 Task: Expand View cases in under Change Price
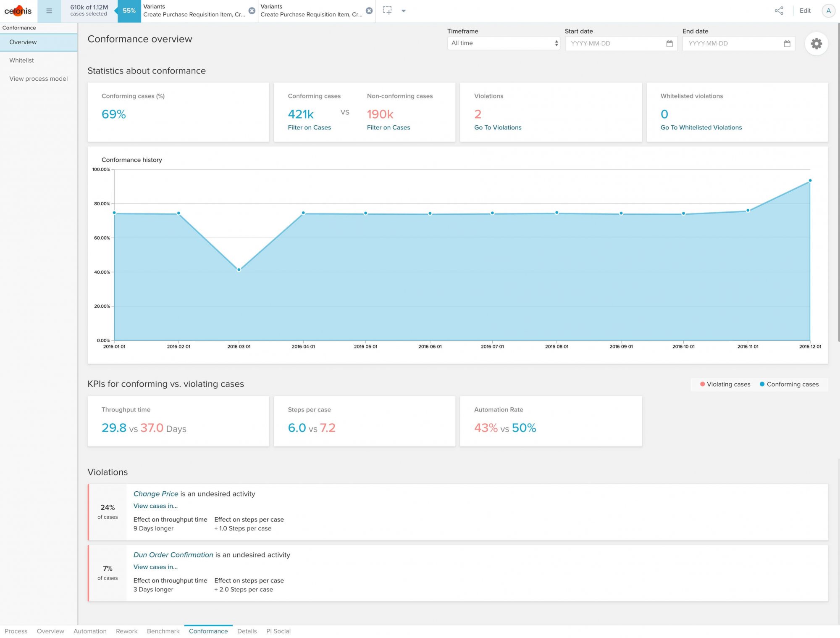coord(155,506)
